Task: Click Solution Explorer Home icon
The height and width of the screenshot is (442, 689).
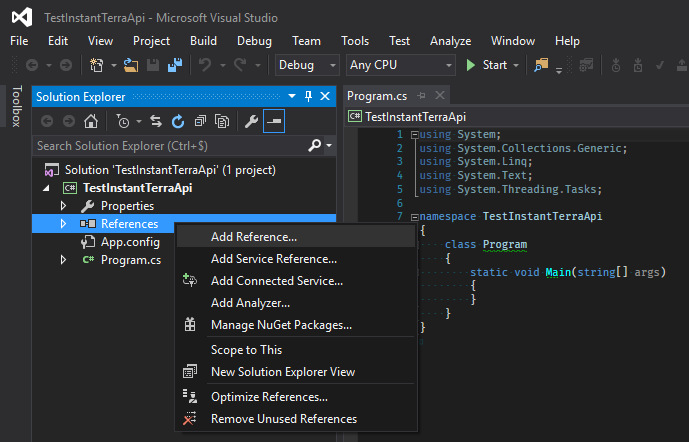Action: tap(91, 121)
